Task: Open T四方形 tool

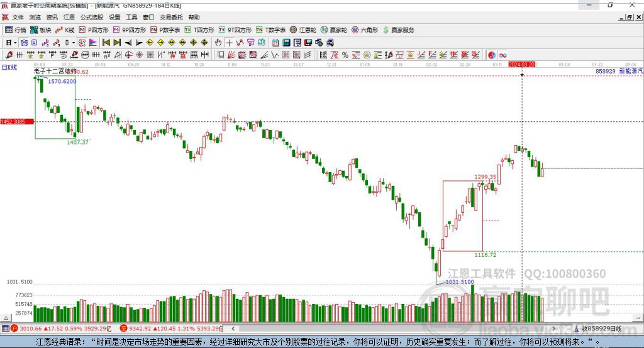Action: [199, 30]
